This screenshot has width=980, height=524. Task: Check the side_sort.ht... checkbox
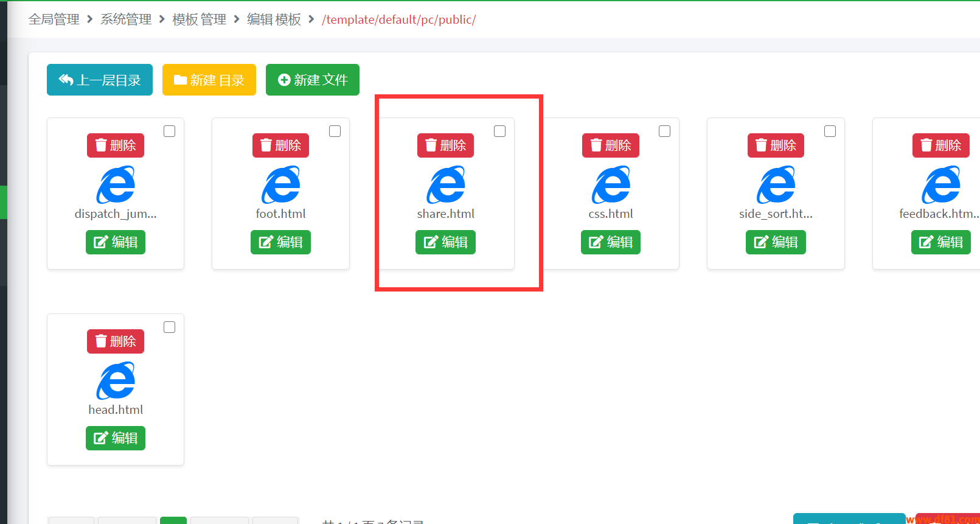830,131
